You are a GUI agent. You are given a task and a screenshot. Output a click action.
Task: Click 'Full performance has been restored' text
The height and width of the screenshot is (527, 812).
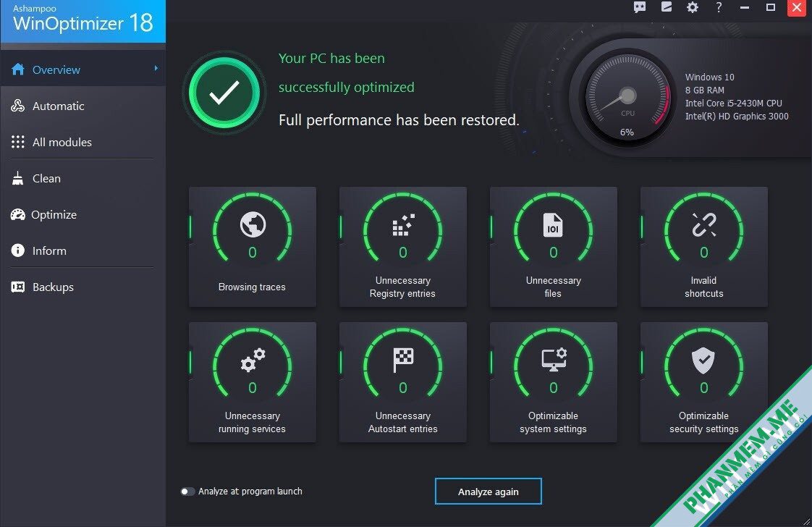(399, 120)
